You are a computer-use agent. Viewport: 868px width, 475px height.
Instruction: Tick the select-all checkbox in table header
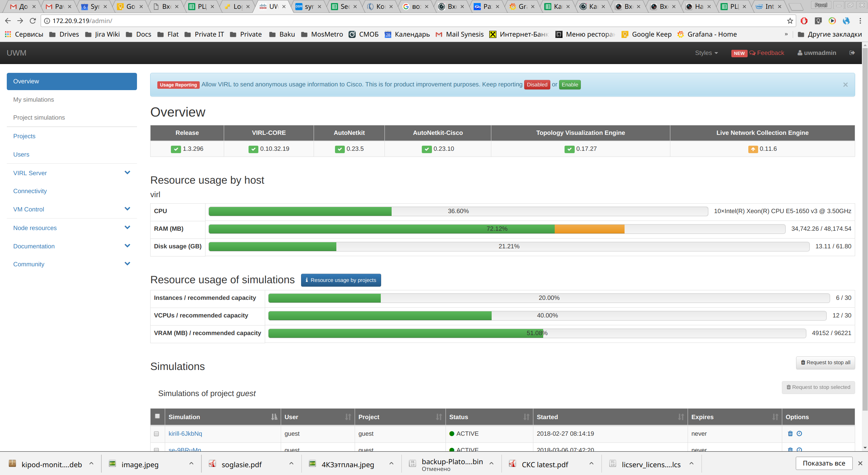pyautogui.click(x=157, y=416)
